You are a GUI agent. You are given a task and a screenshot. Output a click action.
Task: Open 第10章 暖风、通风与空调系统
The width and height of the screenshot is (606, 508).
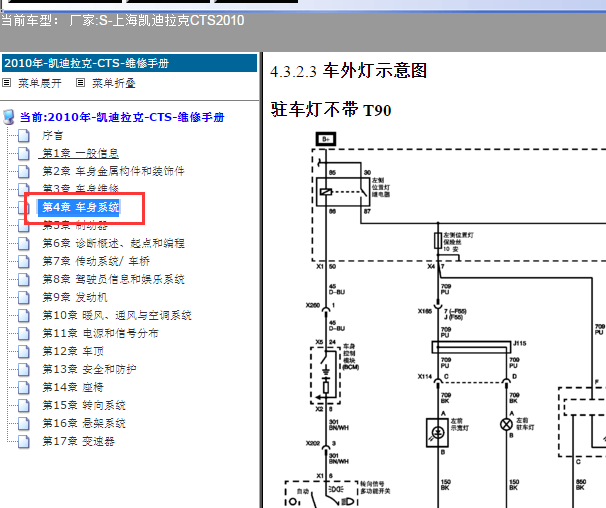117,315
